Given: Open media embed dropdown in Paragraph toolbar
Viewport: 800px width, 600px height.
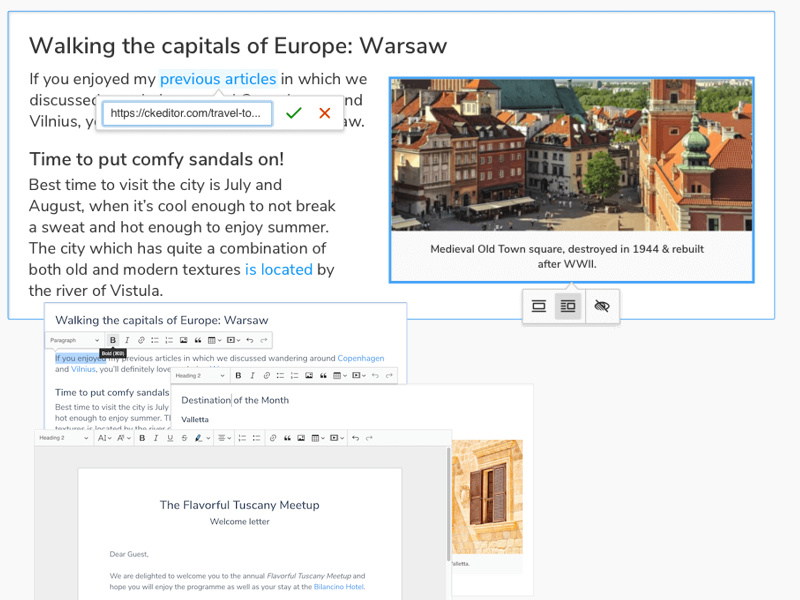Looking at the screenshot, I should click(234, 340).
